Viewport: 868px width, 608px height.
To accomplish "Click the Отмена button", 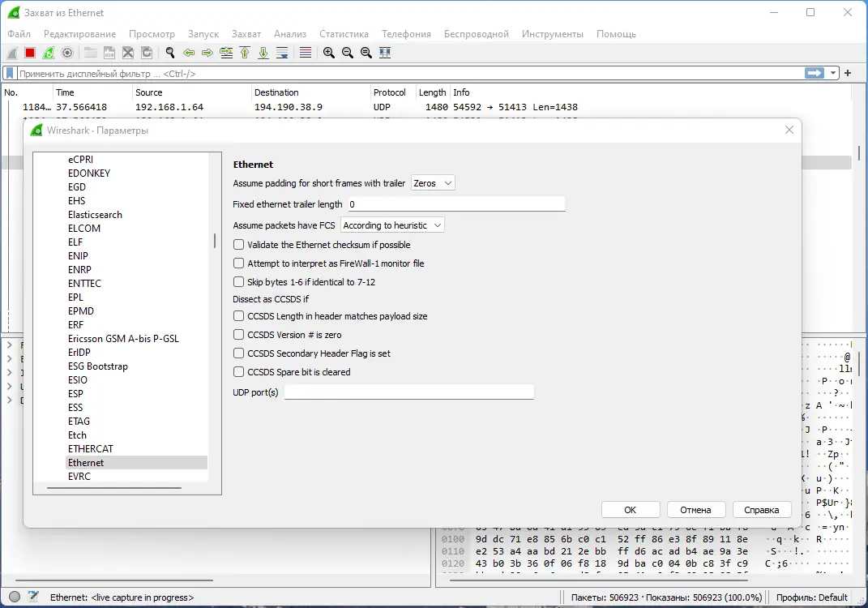I will pyautogui.click(x=695, y=510).
